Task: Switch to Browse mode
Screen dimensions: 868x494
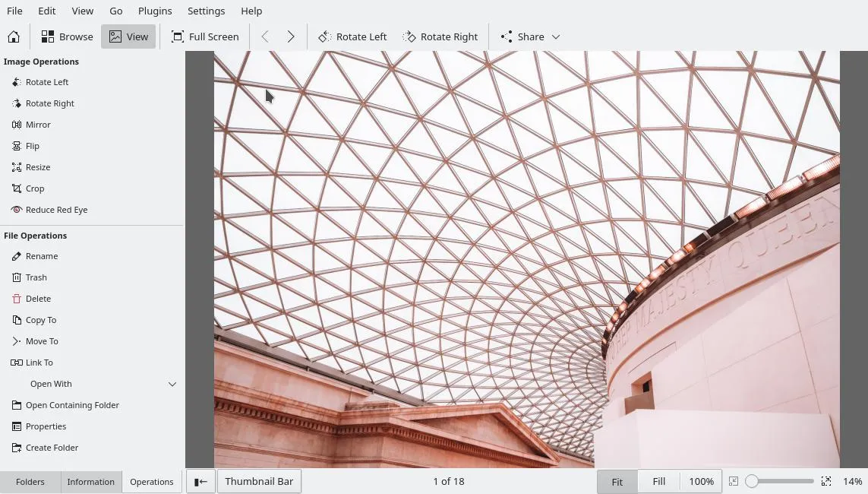Action: coord(67,36)
